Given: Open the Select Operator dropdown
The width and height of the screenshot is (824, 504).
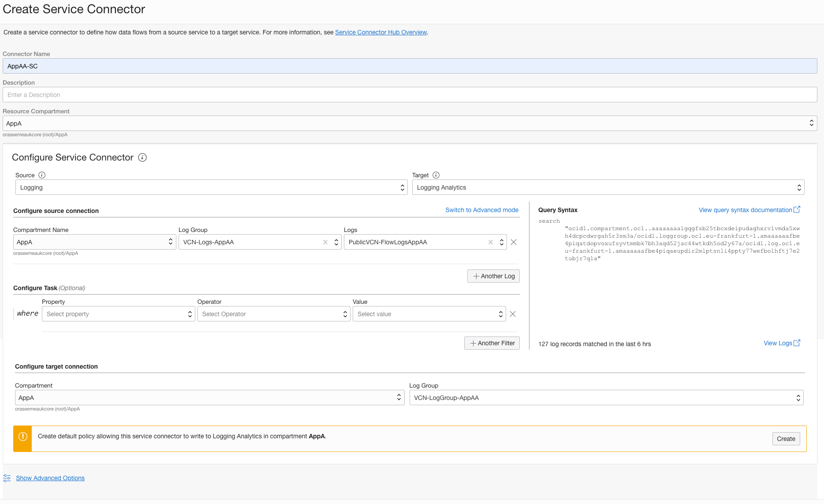Looking at the screenshot, I should click(x=273, y=314).
